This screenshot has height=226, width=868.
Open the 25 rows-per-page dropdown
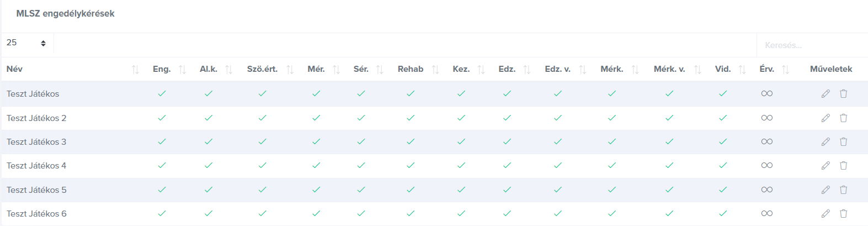coord(27,43)
